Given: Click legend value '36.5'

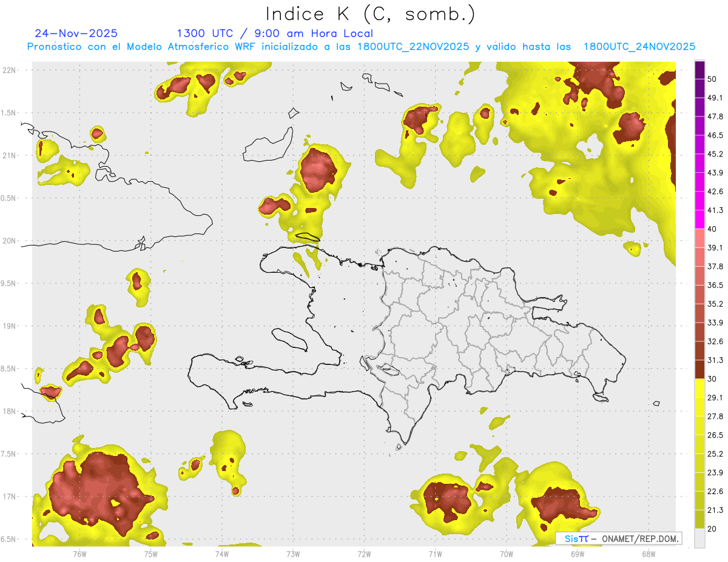Looking at the screenshot, I should (x=715, y=285).
